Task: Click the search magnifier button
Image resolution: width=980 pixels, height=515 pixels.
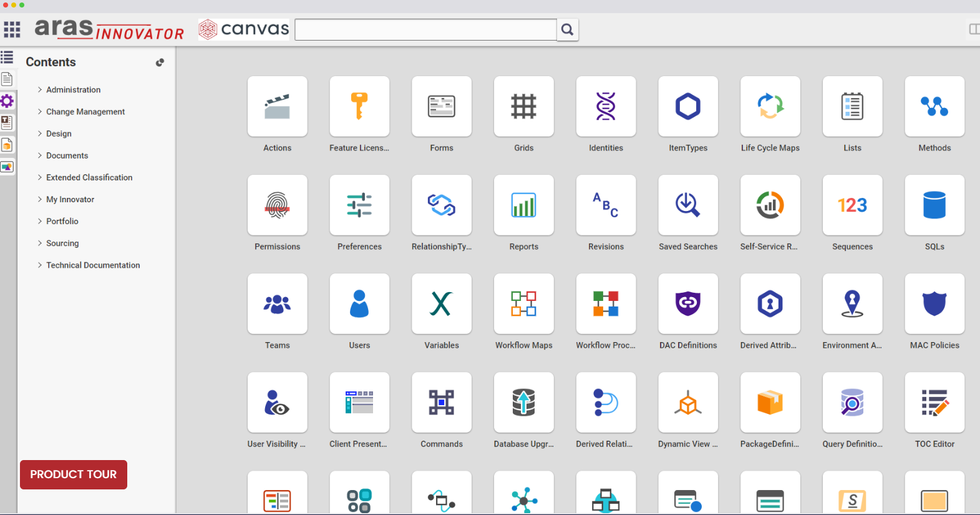Action: (x=567, y=29)
